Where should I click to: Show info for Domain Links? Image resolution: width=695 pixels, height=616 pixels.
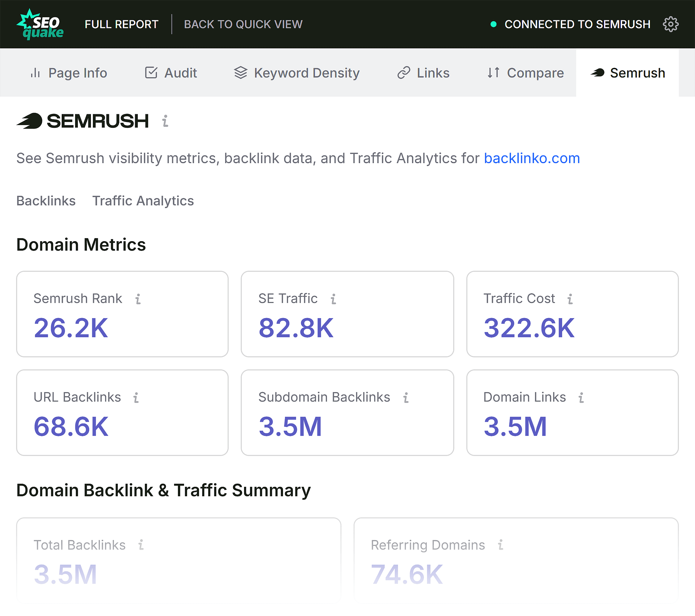pos(581,397)
